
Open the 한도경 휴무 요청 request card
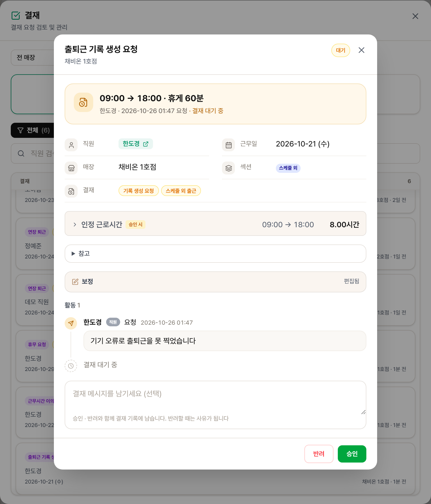(x=35, y=356)
